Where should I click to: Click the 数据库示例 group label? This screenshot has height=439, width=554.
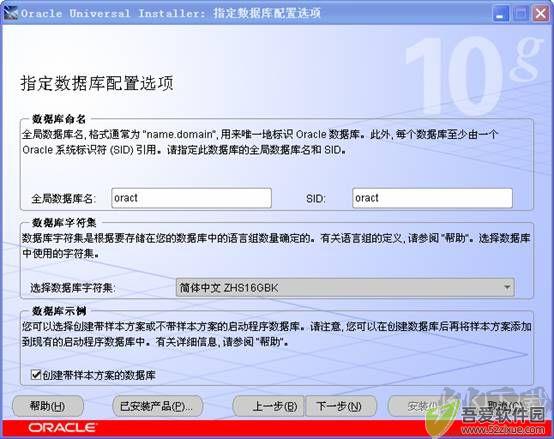click(59, 311)
